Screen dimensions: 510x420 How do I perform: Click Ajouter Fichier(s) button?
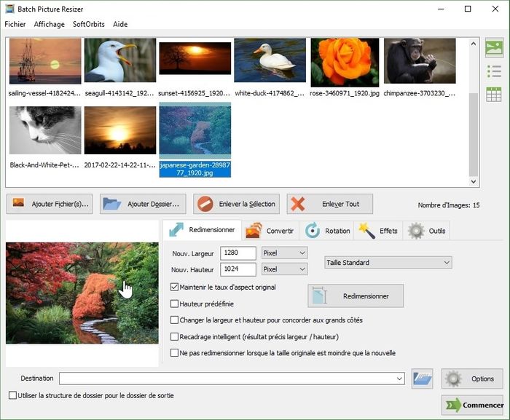tap(50, 204)
